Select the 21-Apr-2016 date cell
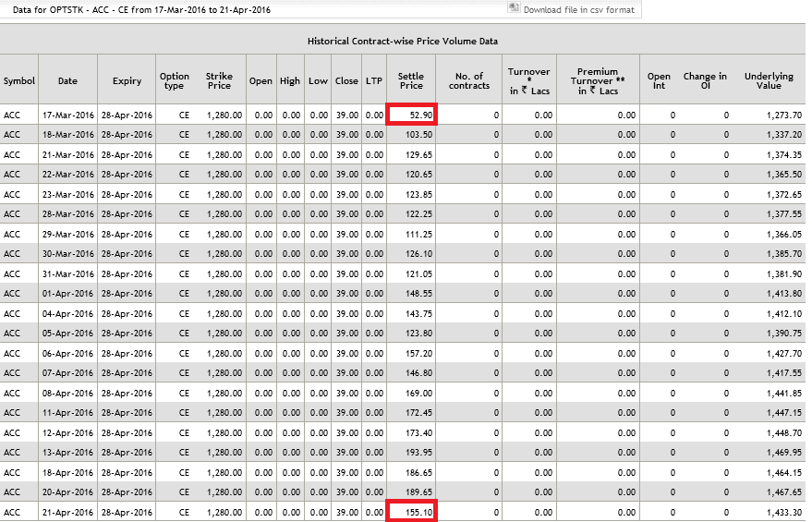 67,513
